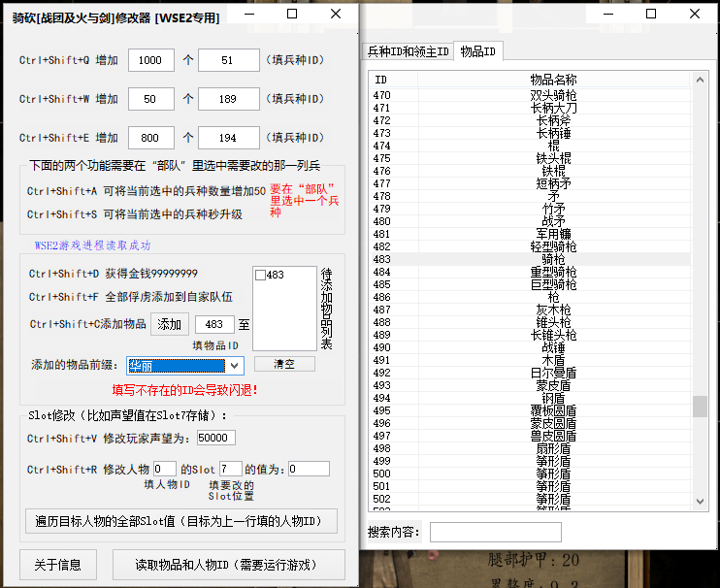Maximize the right ID list window
720x588 pixels.
click(650, 15)
